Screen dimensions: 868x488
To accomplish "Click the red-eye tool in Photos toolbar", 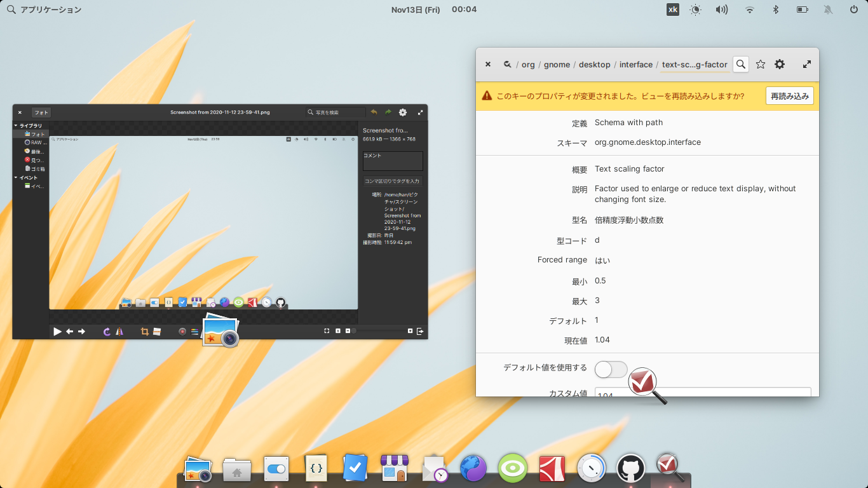I will (182, 331).
